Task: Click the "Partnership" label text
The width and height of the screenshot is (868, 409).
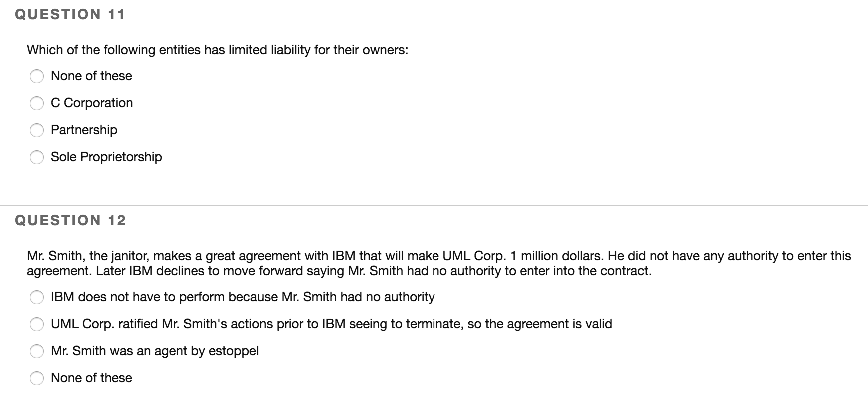Action: pyautogui.click(x=84, y=130)
